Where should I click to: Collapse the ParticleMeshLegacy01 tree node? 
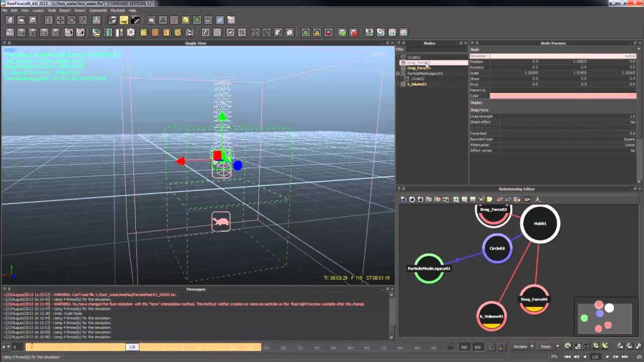tap(397, 74)
